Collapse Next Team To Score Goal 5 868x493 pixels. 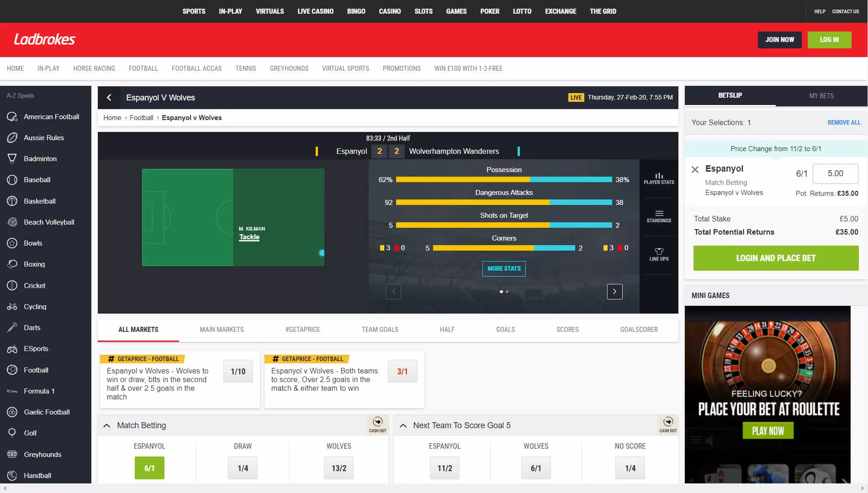pos(403,425)
